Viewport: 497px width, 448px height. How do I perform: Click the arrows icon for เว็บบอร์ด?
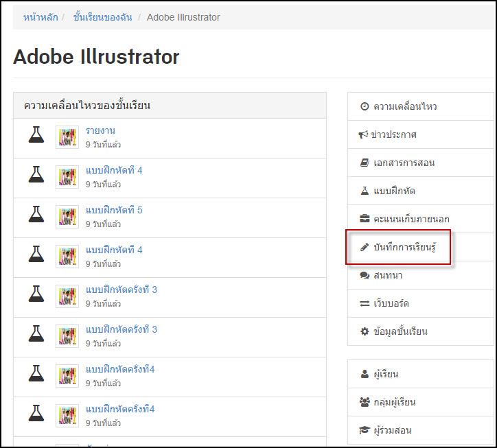[x=365, y=303]
